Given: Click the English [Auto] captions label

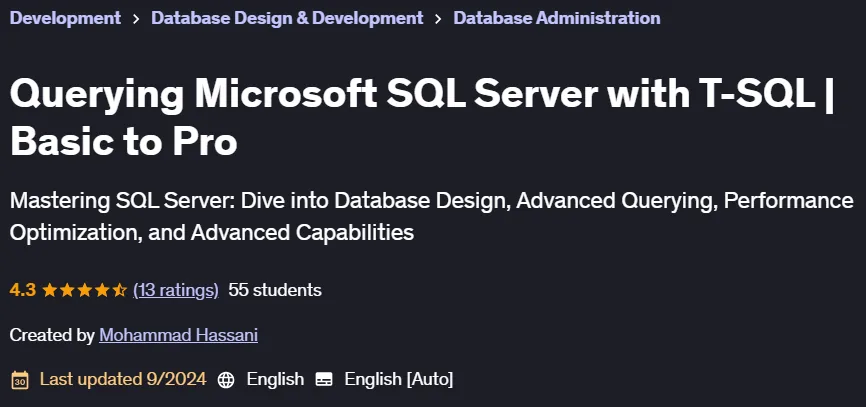Looking at the screenshot, I should (x=399, y=379).
